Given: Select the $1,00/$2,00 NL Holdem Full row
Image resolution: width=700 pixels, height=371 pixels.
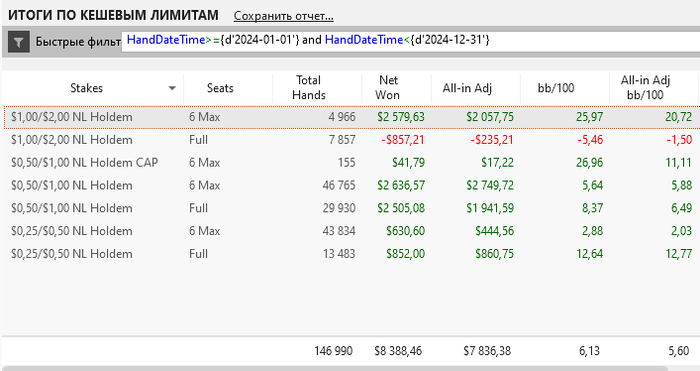Looking at the screenshot, I should coord(350,140).
